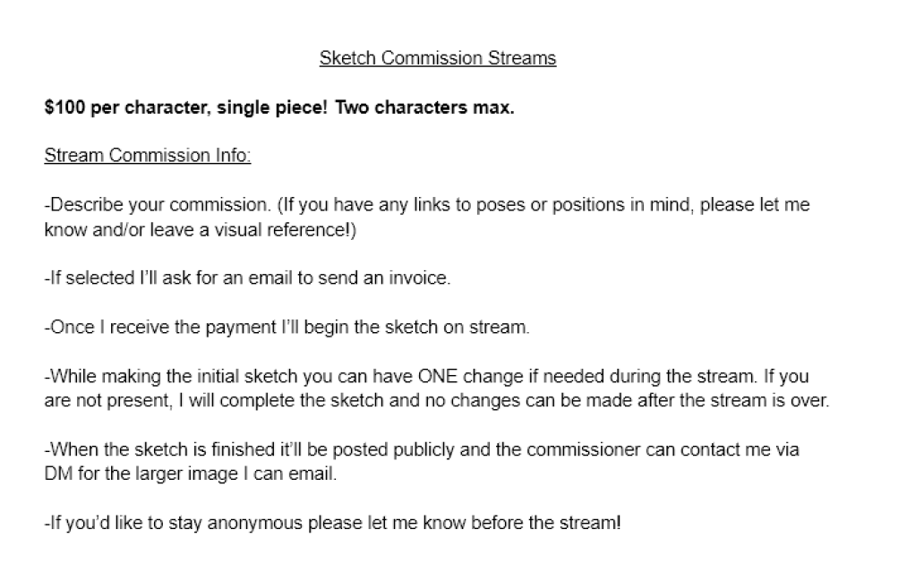Click the Stream Commission Info heading
Image resolution: width=924 pixels, height=572 pixels.
click(148, 156)
